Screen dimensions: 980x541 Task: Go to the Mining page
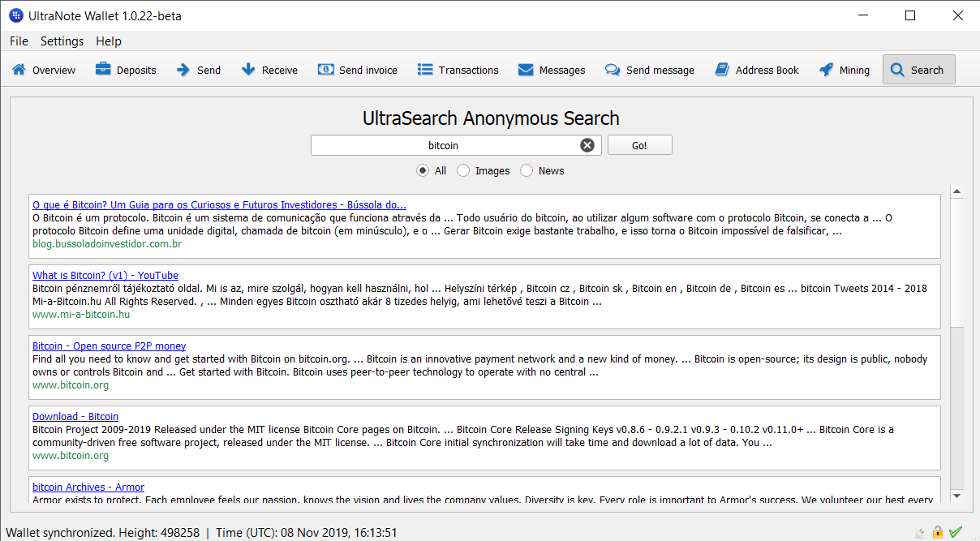coord(845,70)
